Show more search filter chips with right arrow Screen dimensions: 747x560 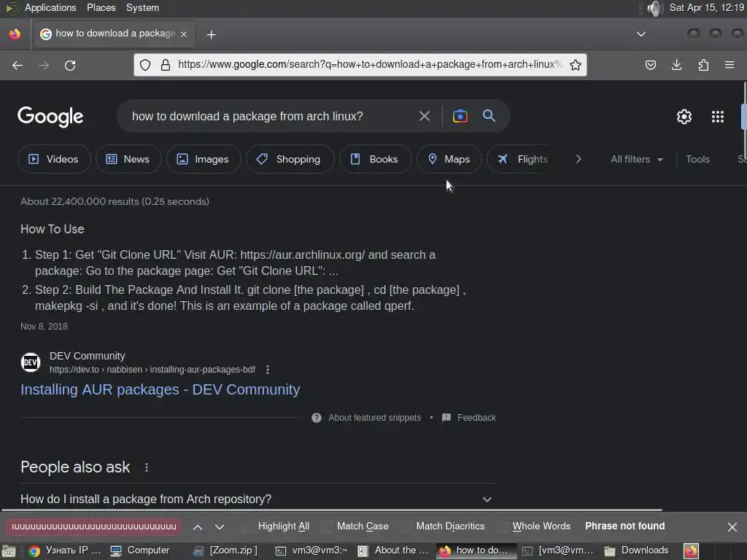click(x=578, y=159)
